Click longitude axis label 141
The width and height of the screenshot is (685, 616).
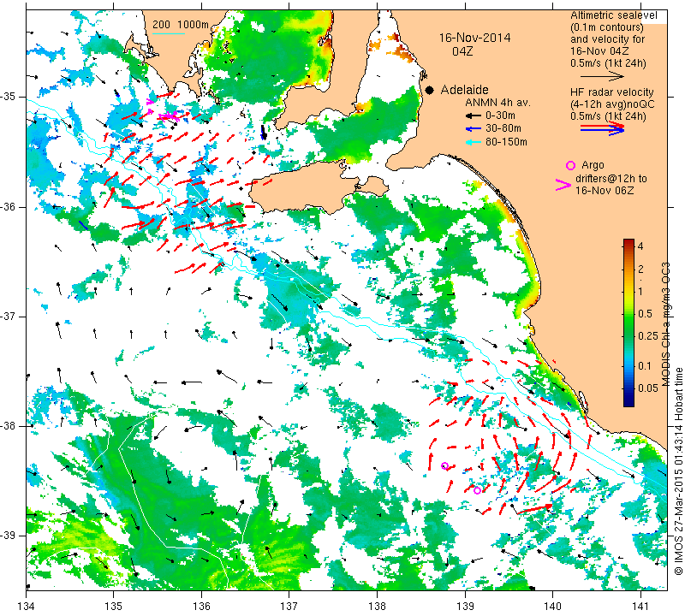(640, 607)
